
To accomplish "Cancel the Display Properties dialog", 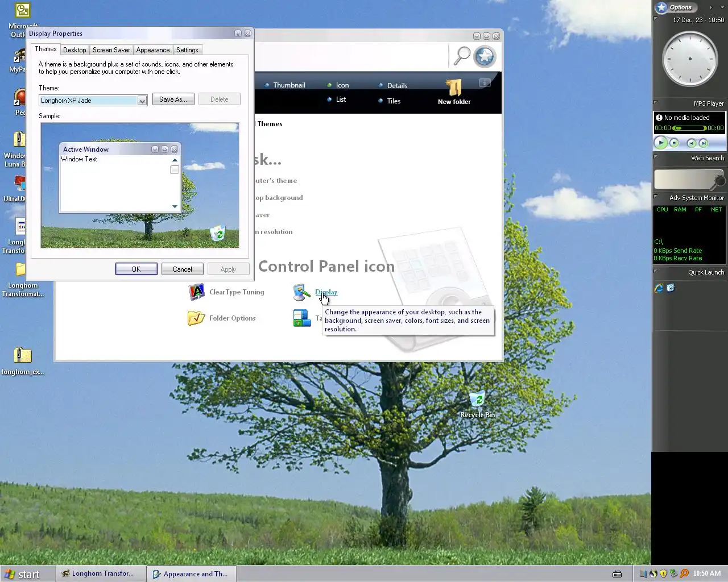I will coord(183,269).
